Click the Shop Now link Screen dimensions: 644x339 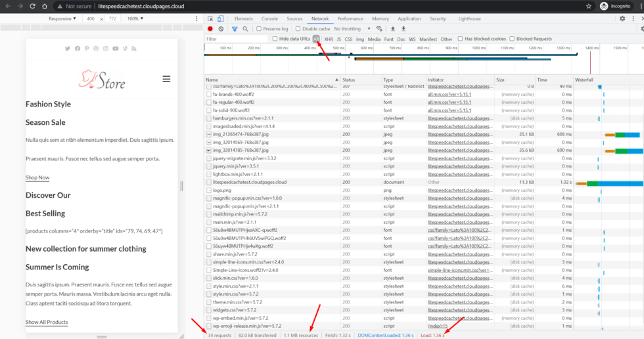pos(37,177)
